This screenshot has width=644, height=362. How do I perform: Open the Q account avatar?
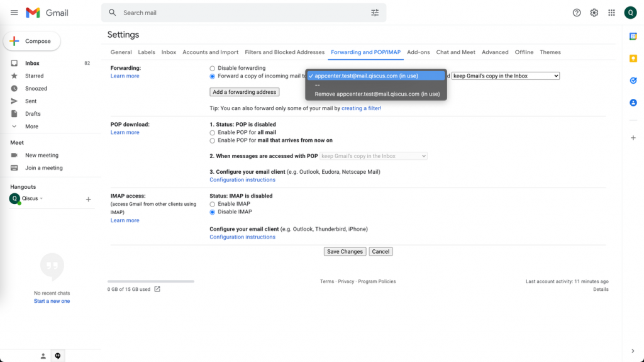(x=630, y=13)
